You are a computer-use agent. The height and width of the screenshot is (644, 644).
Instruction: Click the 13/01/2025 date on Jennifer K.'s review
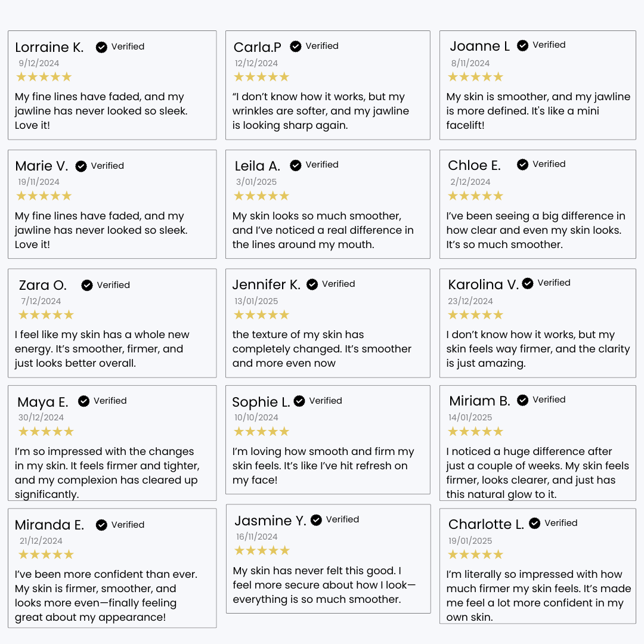pos(256,301)
